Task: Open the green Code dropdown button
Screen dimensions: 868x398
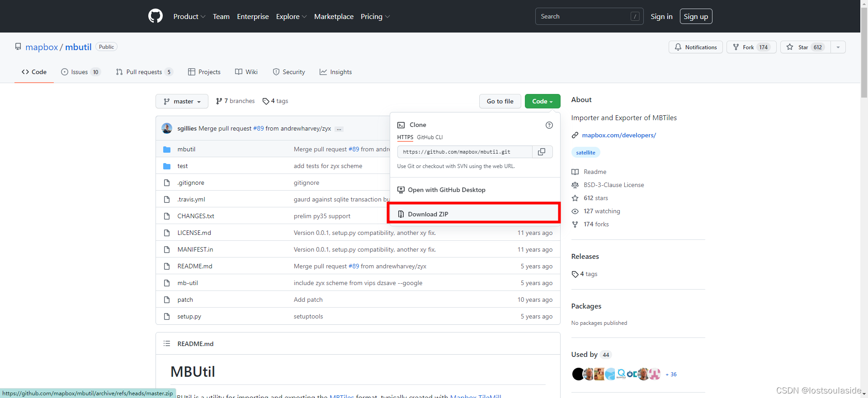Action: point(542,101)
